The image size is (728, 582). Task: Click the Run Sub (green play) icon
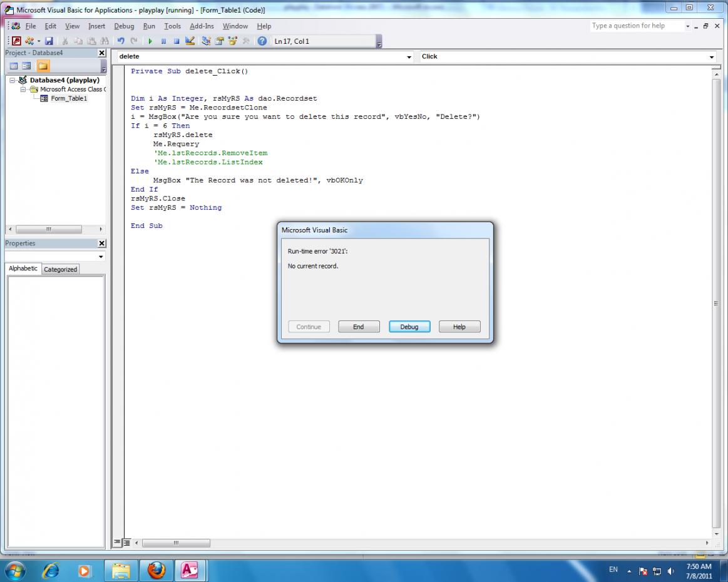[x=150, y=41]
